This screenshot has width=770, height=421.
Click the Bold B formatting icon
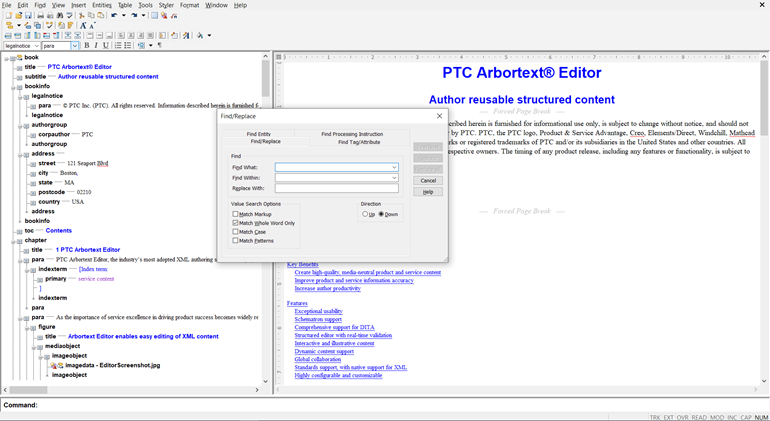tap(87, 45)
